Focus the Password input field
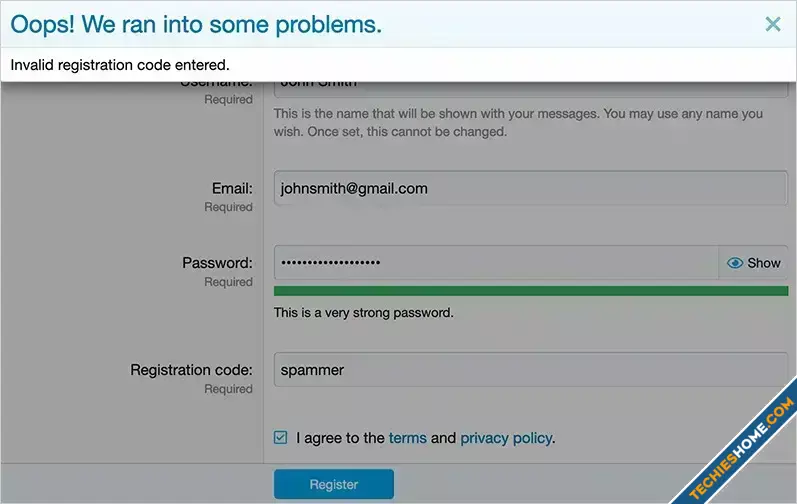 pos(495,263)
